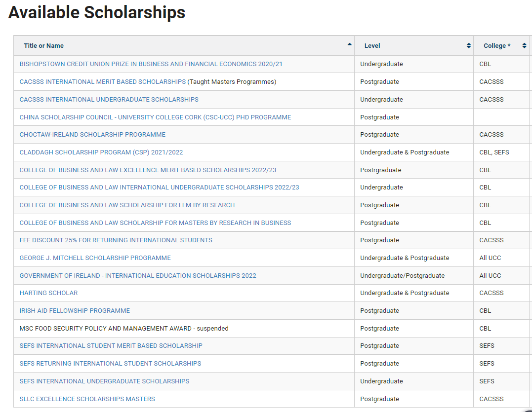The width and height of the screenshot is (532, 412).
Task: Click 'Undergraduate' in the Bishopstown row
Action: point(382,64)
